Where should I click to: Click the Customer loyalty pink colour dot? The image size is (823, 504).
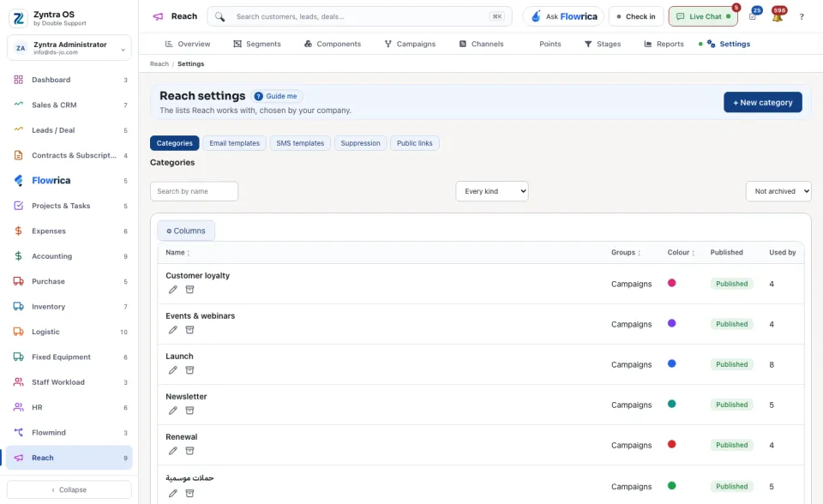[x=671, y=283]
